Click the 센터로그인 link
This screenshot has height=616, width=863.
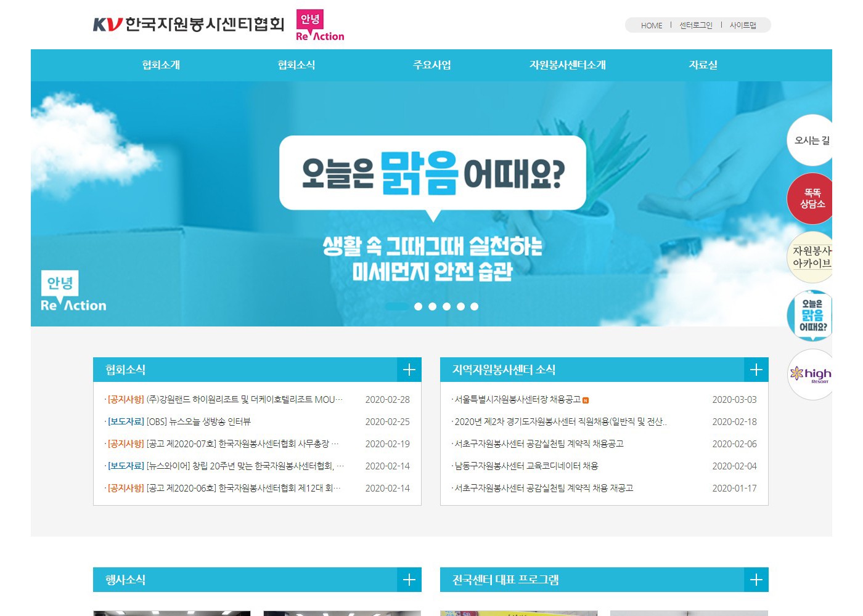coord(695,25)
